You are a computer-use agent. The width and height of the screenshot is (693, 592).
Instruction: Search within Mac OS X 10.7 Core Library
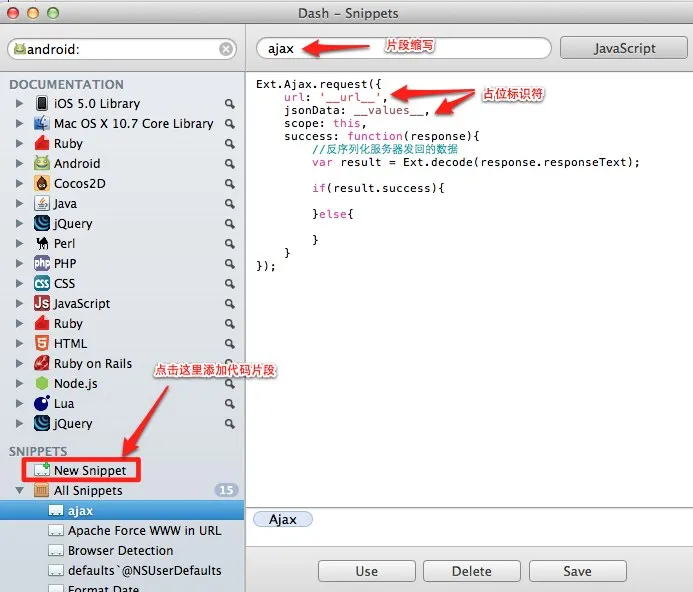pyautogui.click(x=229, y=124)
